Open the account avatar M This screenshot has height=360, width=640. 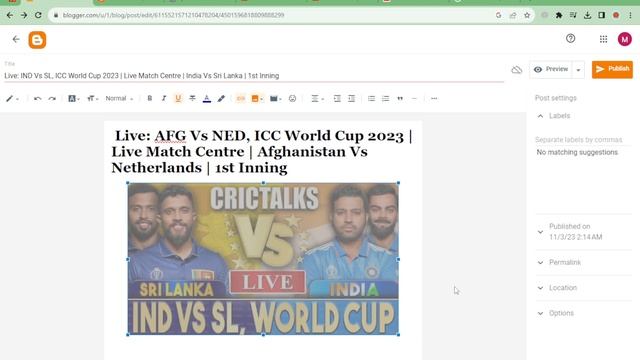[x=624, y=39]
